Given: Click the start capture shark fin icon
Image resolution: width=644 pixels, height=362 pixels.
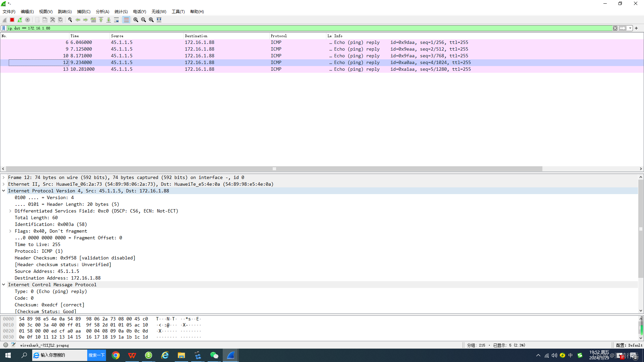Looking at the screenshot, I should (5, 20).
